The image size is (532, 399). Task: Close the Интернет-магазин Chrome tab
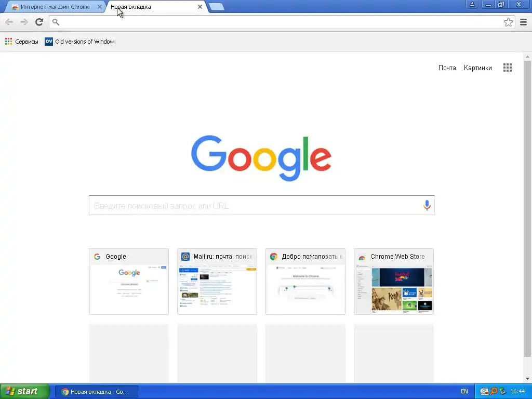pyautogui.click(x=99, y=7)
